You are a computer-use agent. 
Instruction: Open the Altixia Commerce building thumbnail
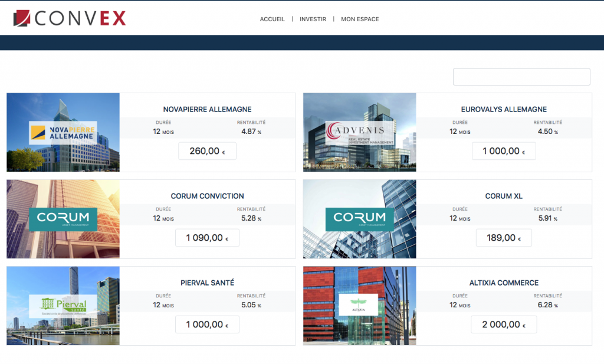pos(359,306)
